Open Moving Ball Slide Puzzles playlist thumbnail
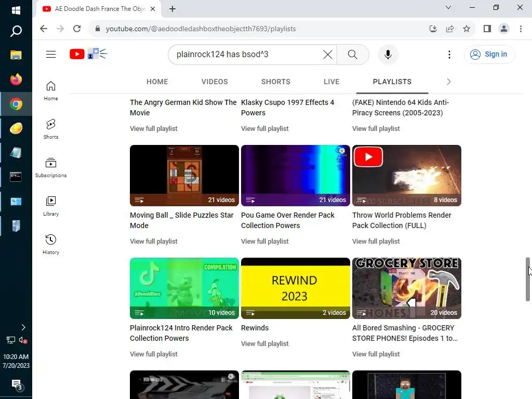 [184, 176]
